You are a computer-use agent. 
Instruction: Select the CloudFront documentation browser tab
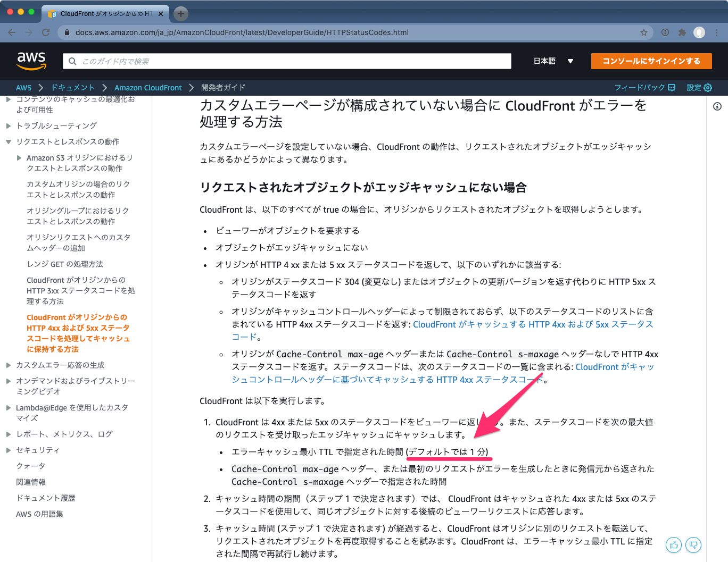tap(105, 13)
